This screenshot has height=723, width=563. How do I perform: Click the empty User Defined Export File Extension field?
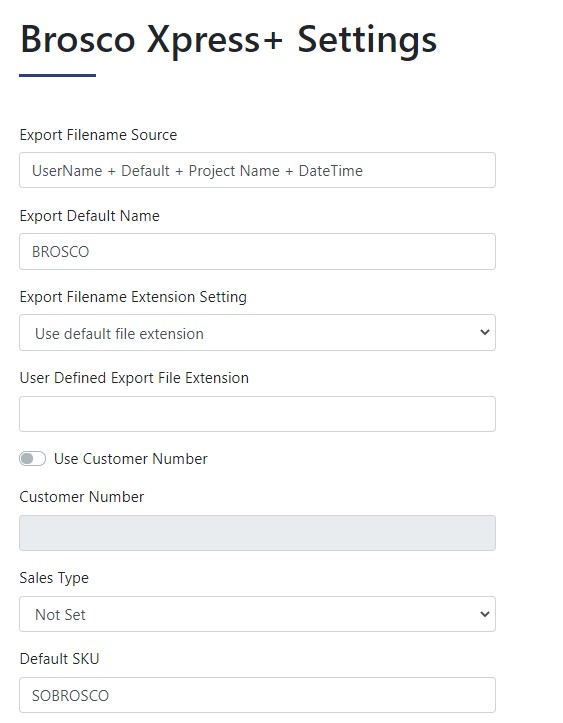click(257, 414)
